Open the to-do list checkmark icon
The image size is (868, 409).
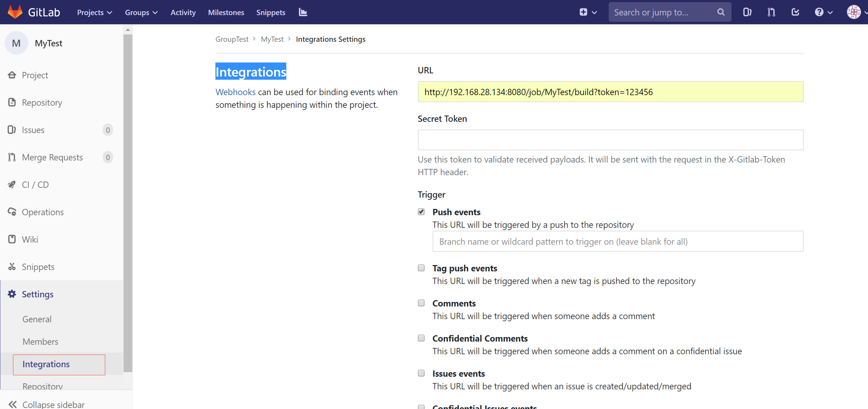click(x=795, y=12)
